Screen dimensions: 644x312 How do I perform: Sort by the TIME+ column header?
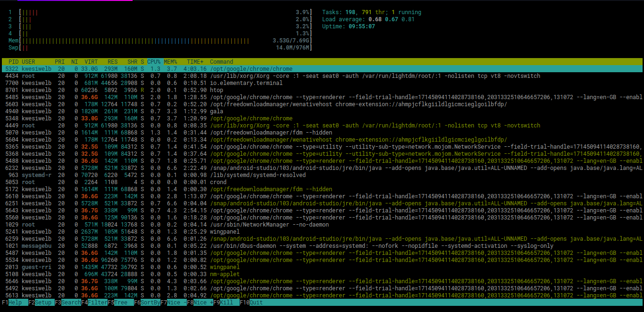pyautogui.click(x=195, y=62)
